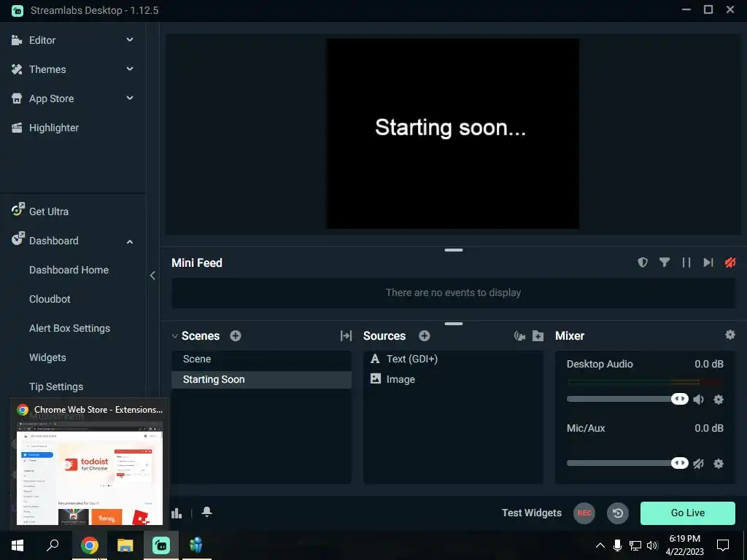Image resolution: width=747 pixels, height=560 pixels.
Task: Add a new source with plus icon
Action: [425, 335]
